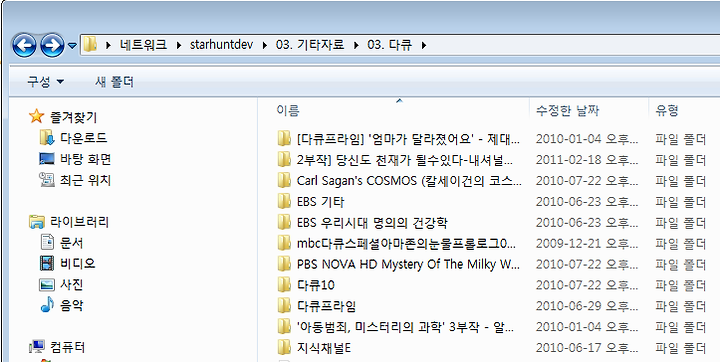Select folder name EBS 우리시대 명의의 건강학

point(372,223)
